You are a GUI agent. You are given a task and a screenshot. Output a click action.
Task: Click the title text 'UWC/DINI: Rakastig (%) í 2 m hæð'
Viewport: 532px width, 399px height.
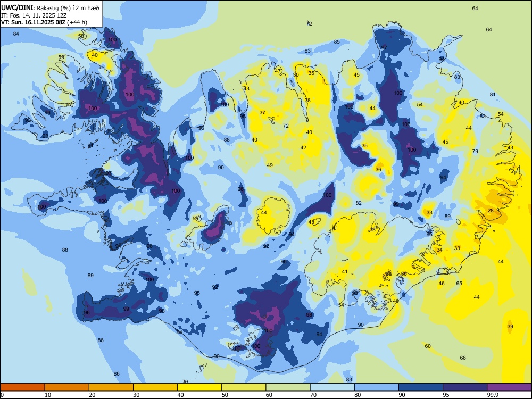pos(50,8)
